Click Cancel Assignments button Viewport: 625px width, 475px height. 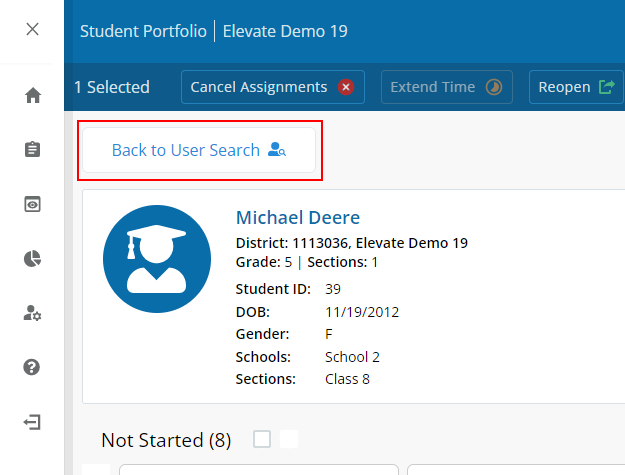click(273, 87)
